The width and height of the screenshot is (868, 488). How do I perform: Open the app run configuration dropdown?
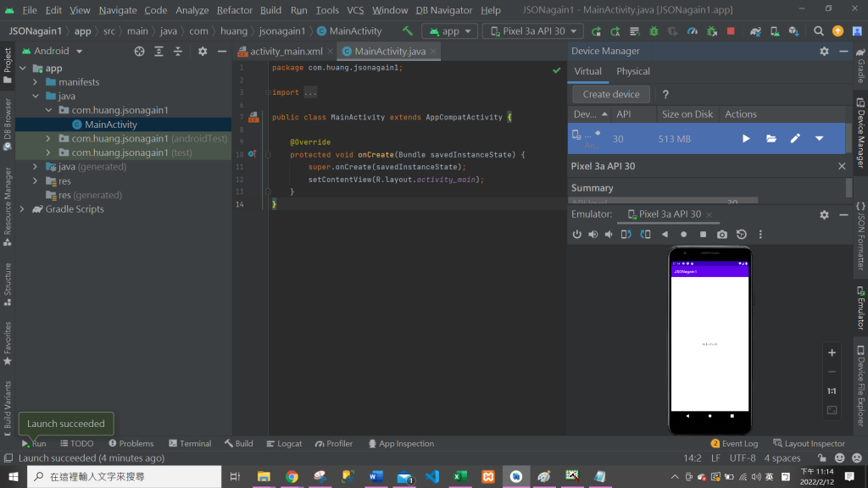(448, 31)
